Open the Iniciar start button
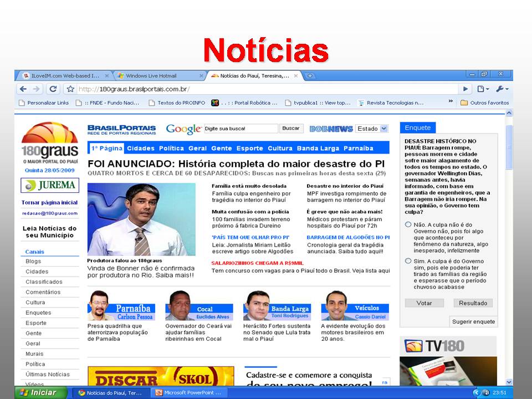 pos(40,392)
